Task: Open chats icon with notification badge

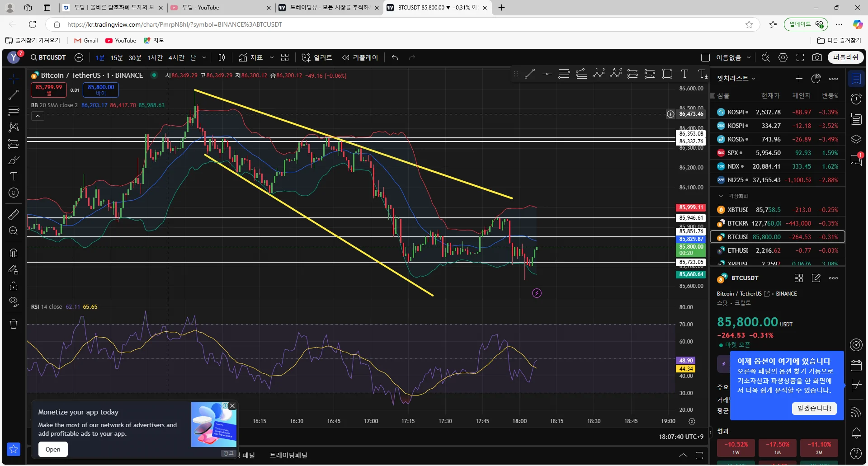Action: 856,160
